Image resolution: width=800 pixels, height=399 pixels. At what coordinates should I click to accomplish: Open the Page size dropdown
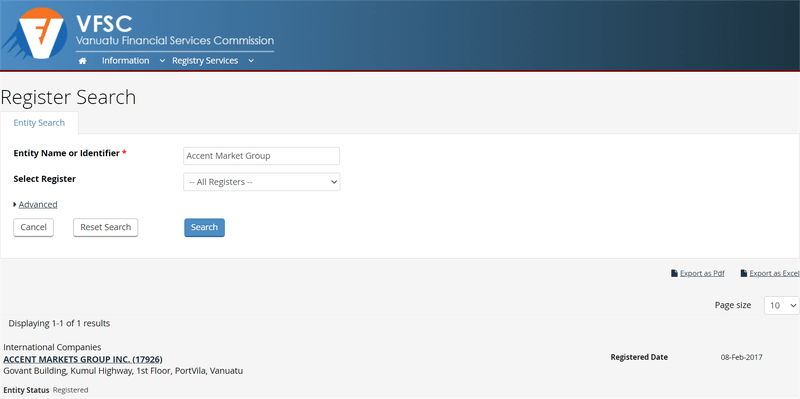pos(781,305)
